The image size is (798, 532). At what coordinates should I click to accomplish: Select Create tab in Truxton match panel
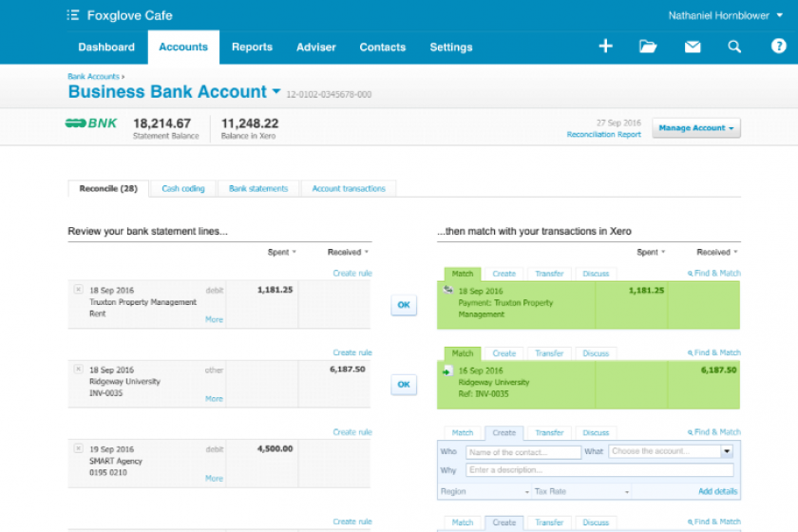tap(503, 274)
